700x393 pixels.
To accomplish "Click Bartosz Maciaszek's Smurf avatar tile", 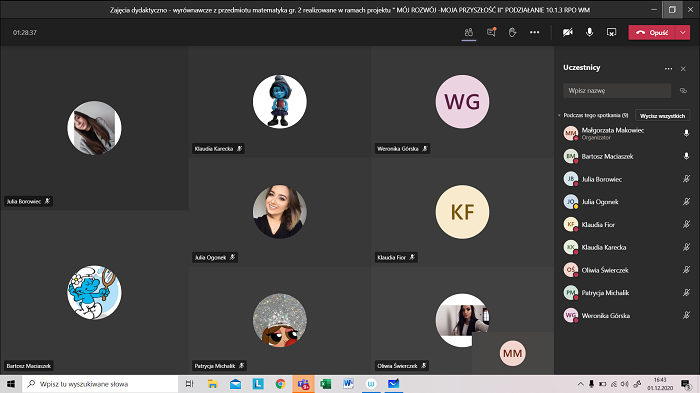I will click(94, 293).
